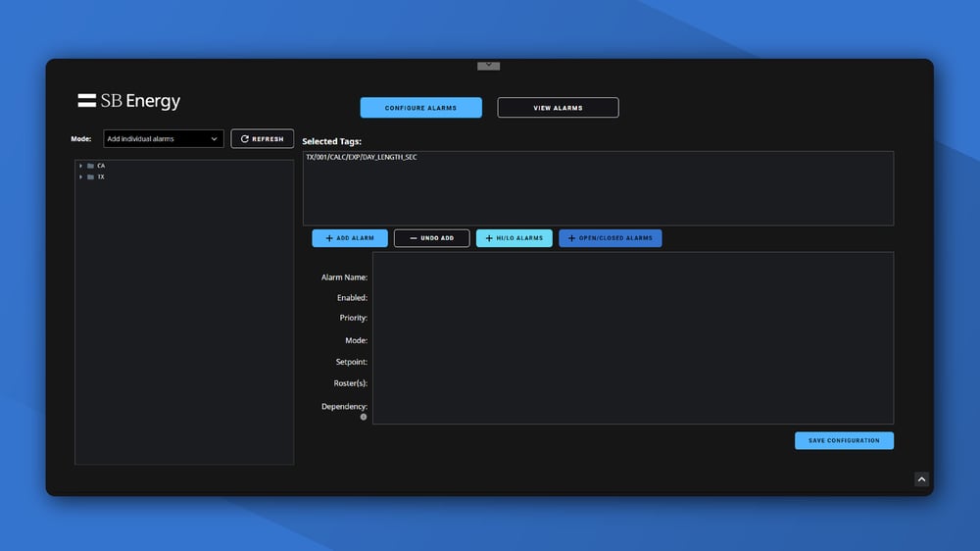
Task: Click empty area of tag browser tree
Action: tap(184, 324)
